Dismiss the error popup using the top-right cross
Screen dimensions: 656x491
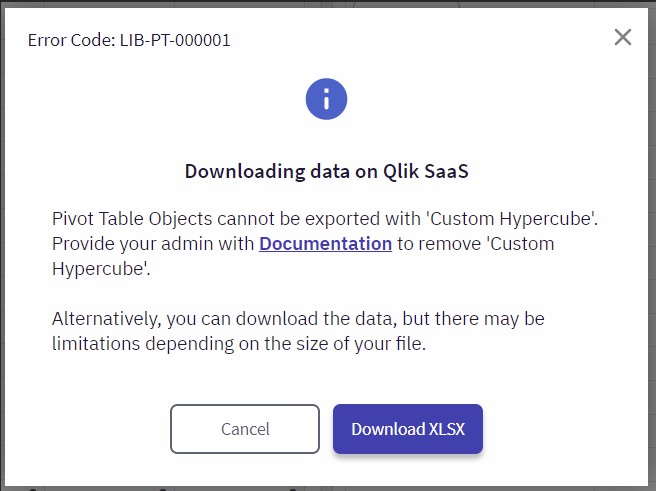coord(623,37)
